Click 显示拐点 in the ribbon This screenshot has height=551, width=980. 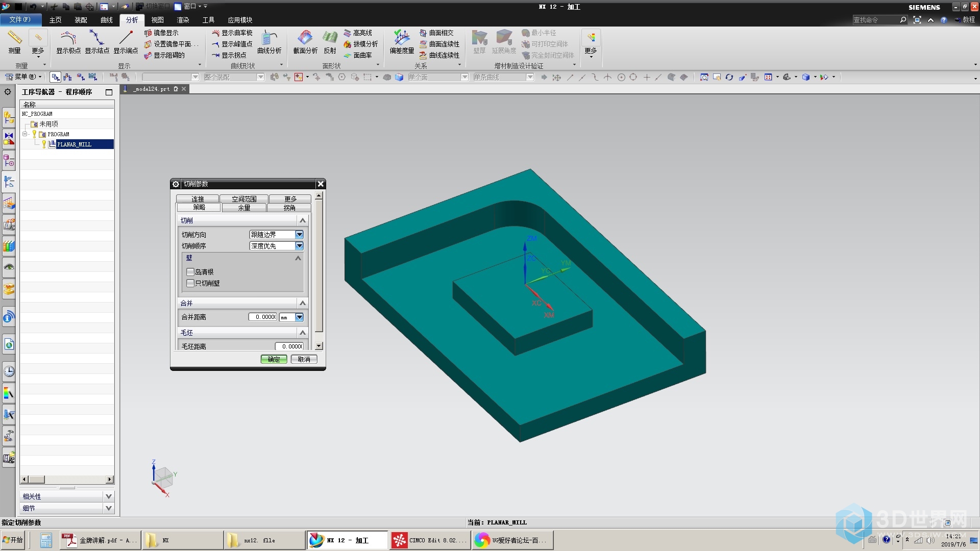(229, 55)
